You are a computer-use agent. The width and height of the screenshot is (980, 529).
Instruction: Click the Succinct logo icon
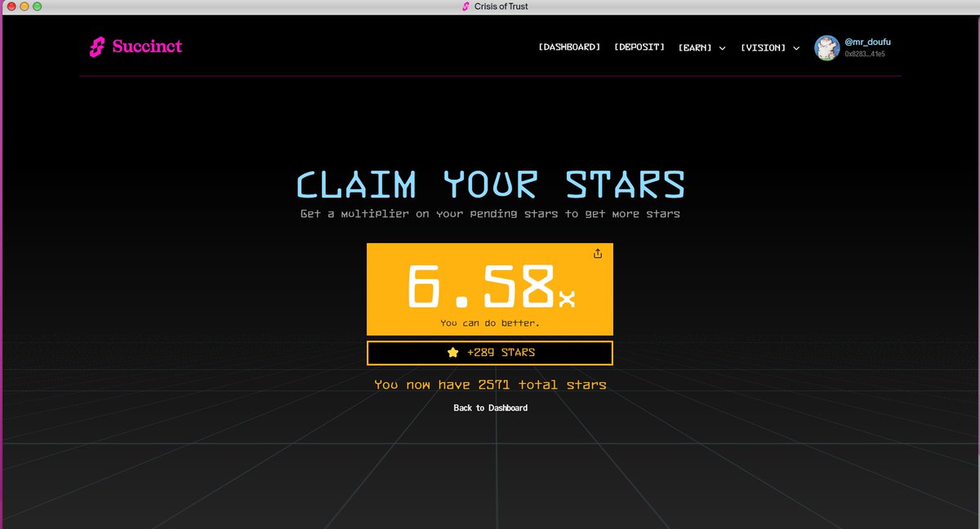pos(98,47)
